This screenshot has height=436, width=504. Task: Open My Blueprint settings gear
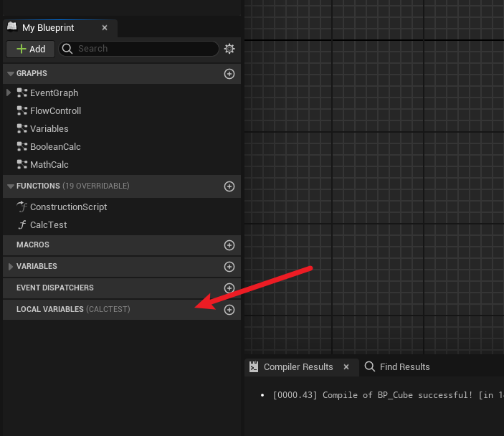pyautogui.click(x=229, y=49)
